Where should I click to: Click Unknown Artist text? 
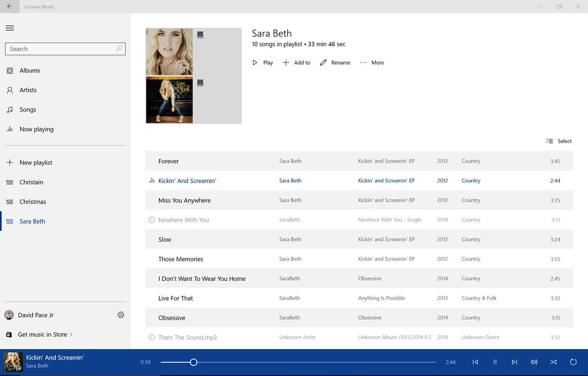coord(297,337)
